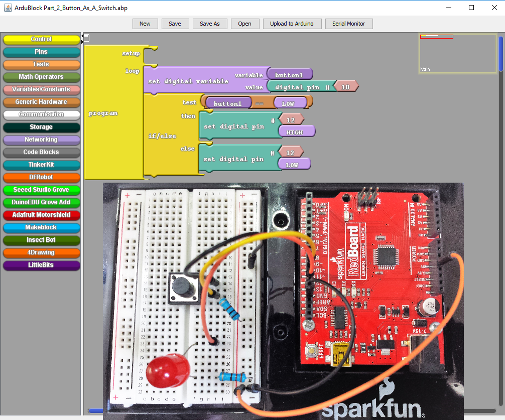Upload the program to Arduino

tap(292, 24)
